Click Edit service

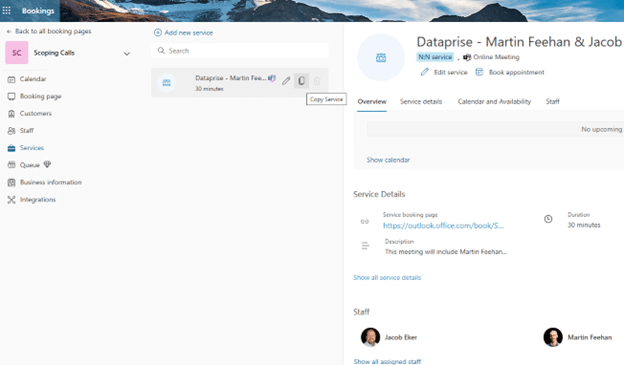coord(444,72)
